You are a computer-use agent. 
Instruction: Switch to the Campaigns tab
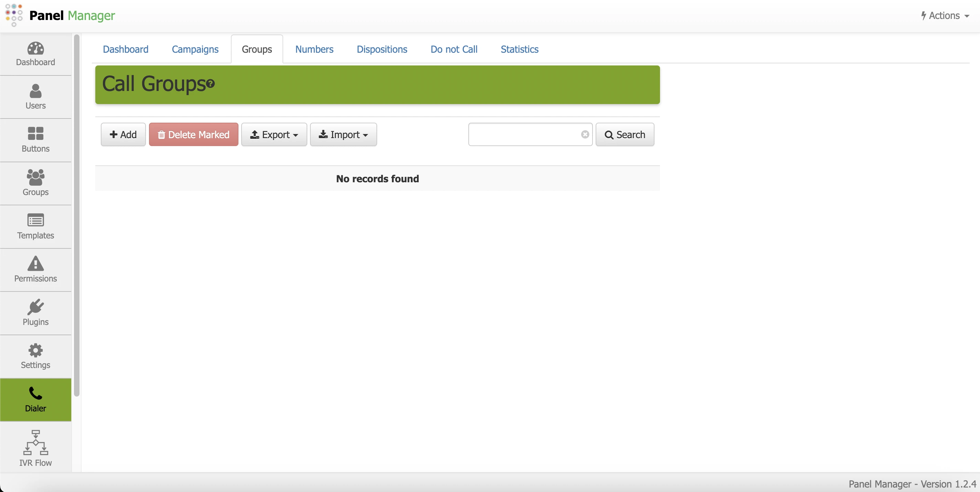tap(195, 49)
